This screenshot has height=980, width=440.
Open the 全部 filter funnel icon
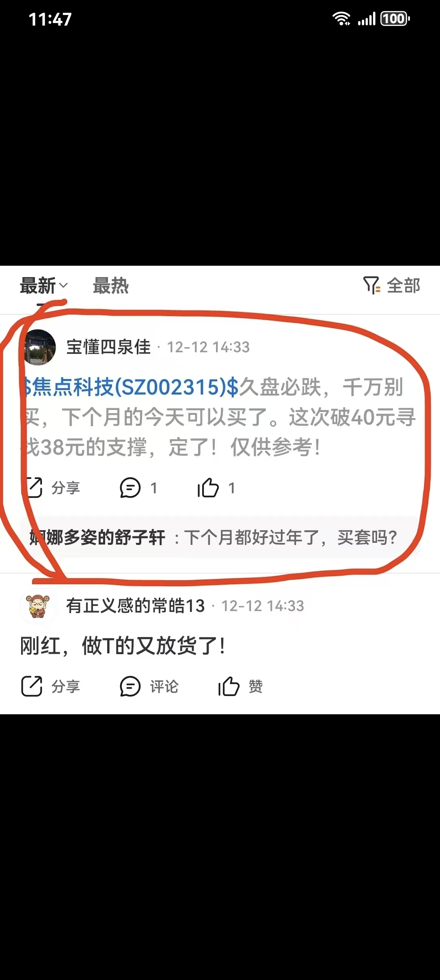click(x=371, y=285)
